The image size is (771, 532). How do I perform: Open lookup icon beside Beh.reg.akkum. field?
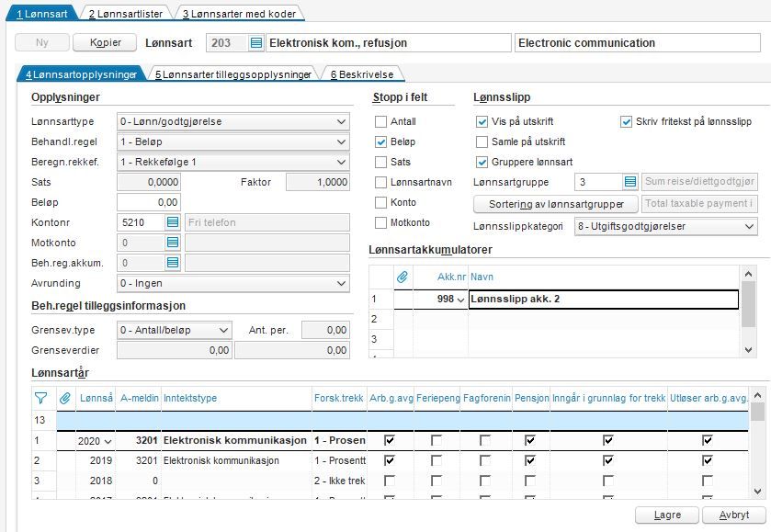173,263
